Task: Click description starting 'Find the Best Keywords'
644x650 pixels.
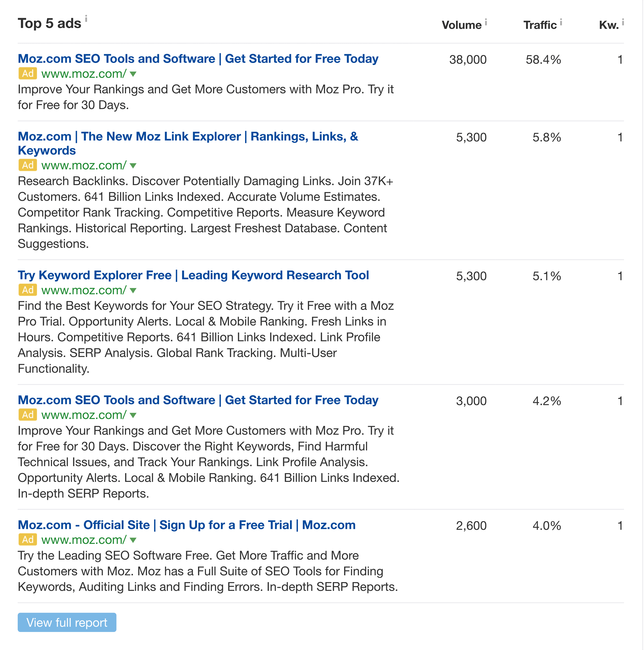Action: coord(206,337)
